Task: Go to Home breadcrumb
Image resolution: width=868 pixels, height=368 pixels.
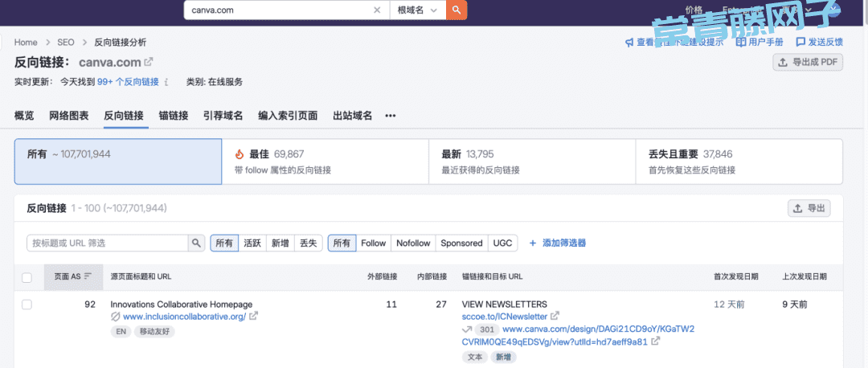Action: [x=26, y=42]
